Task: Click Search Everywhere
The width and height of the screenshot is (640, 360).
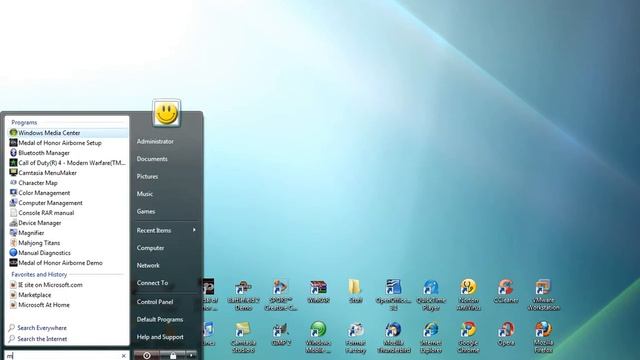Action: coord(38,328)
